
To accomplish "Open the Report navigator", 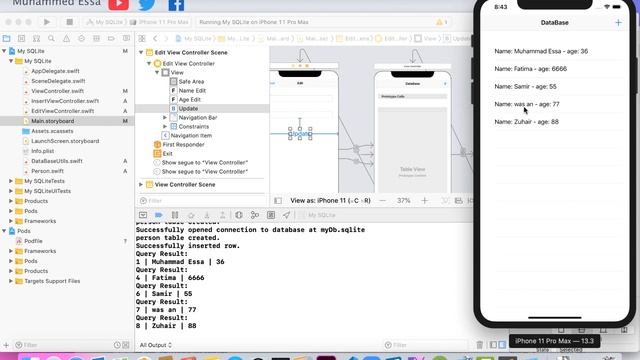I will pos(126,38).
